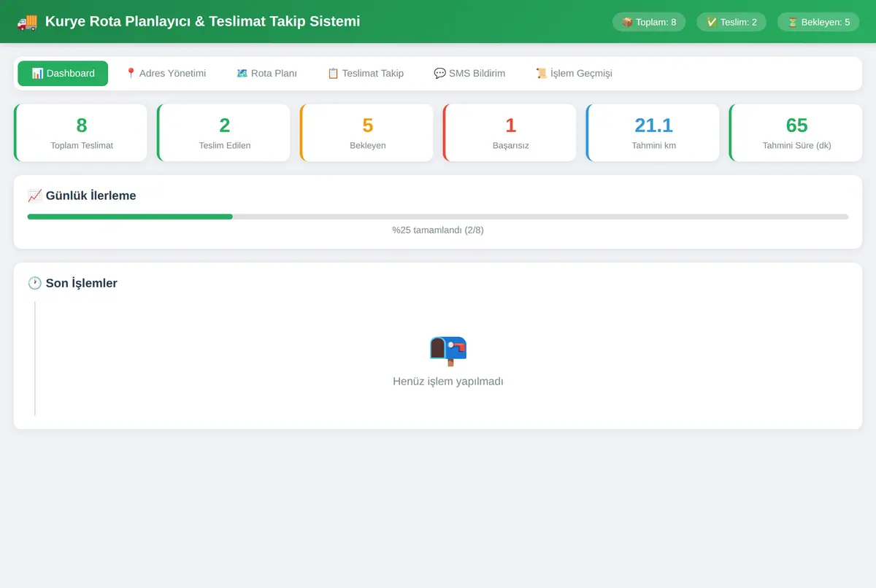The width and height of the screenshot is (876, 588).
Task: Click the clock icon beside Son İşlemler
Action: (x=34, y=283)
